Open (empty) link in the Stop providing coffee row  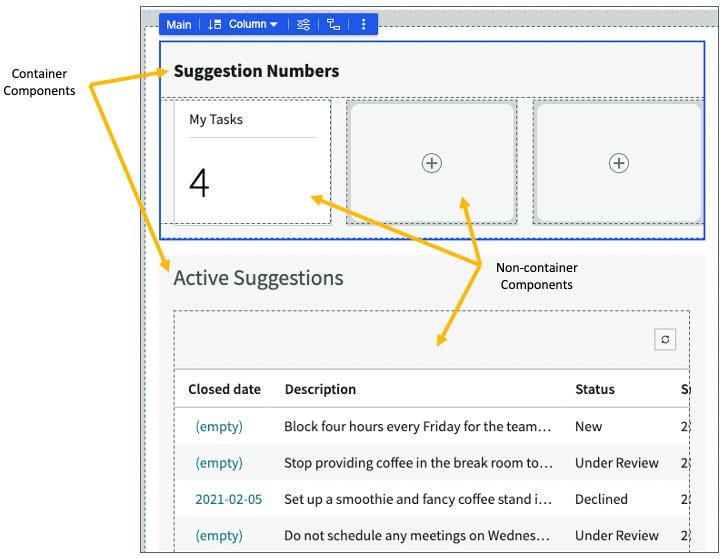click(x=219, y=463)
